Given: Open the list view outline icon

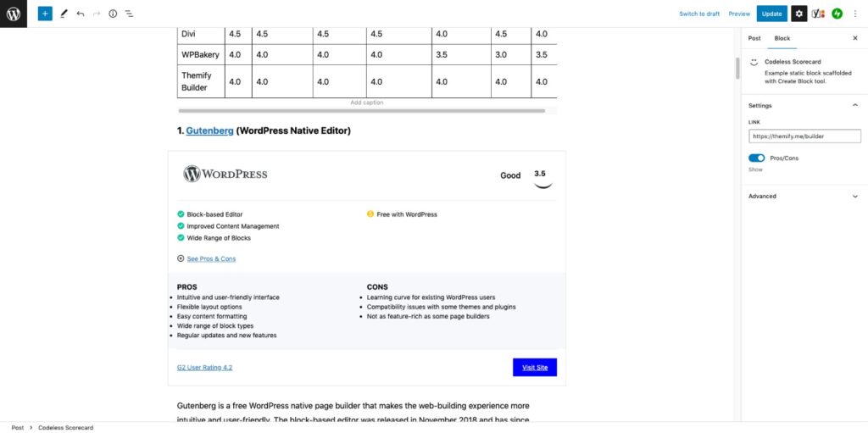Looking at the screenshot, I should pyautogui.click(x=129, y=14).
